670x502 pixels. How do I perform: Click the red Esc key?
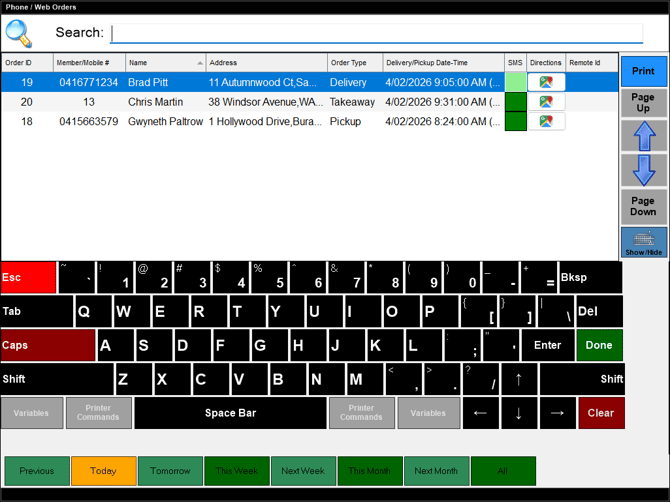tap(28, 278)
